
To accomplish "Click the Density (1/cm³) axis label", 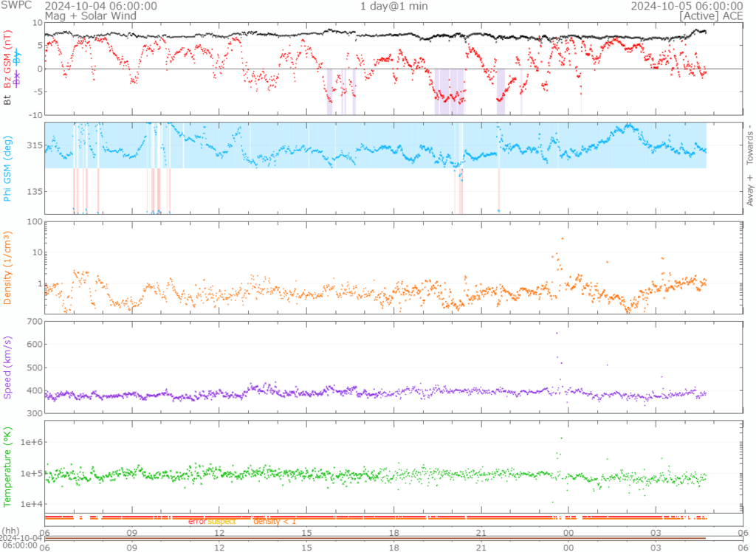I will pos(9,268).
